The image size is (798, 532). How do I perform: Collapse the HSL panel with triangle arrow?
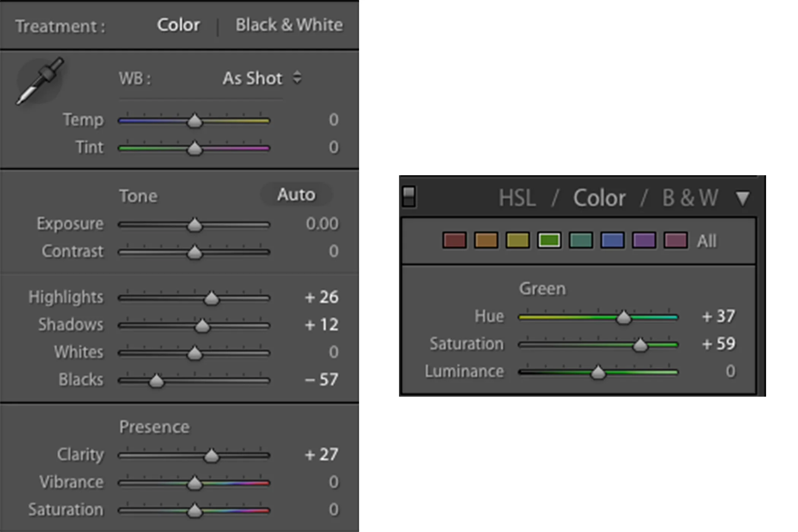[x=742, y=198]
